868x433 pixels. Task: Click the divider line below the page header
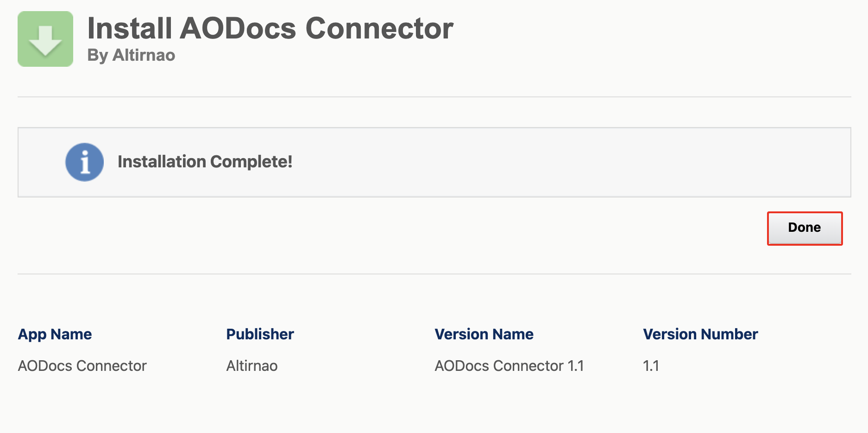[x=434, y=97]
